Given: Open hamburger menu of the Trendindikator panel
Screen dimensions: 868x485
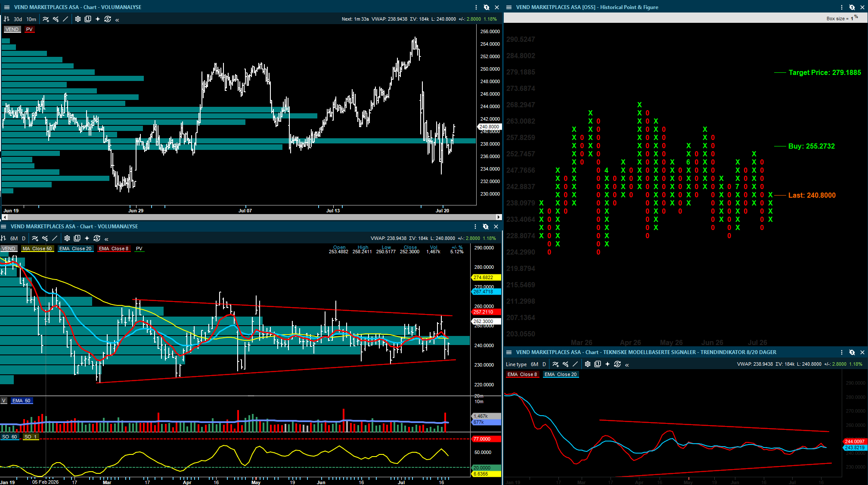Looking at the screenshot, I should tap(509, 352).
